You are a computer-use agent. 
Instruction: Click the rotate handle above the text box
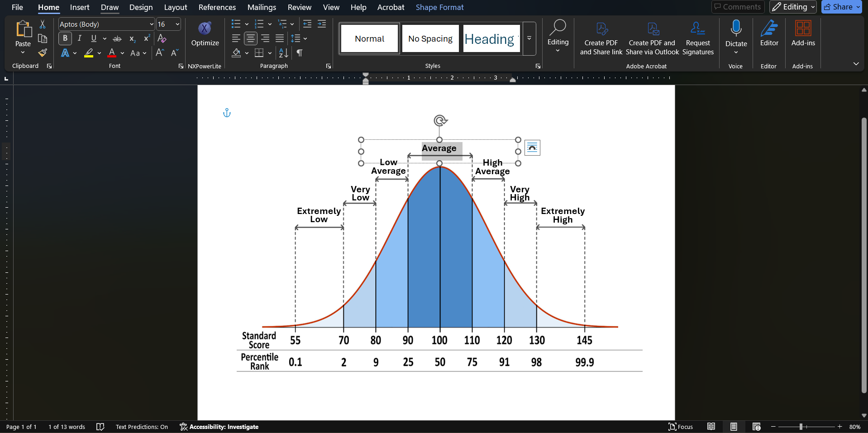(x=440, y=120)
